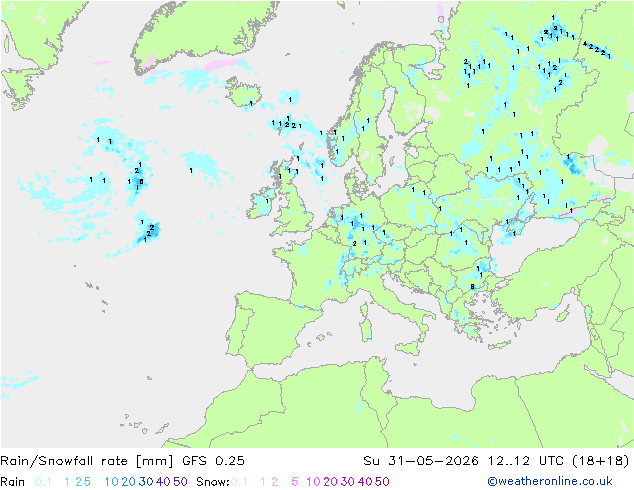The width and height of the screenshot is (634, 490).
Task: Pick the Rain 30 legend color value
Action: pyautogui.click(x=146, y=482)
